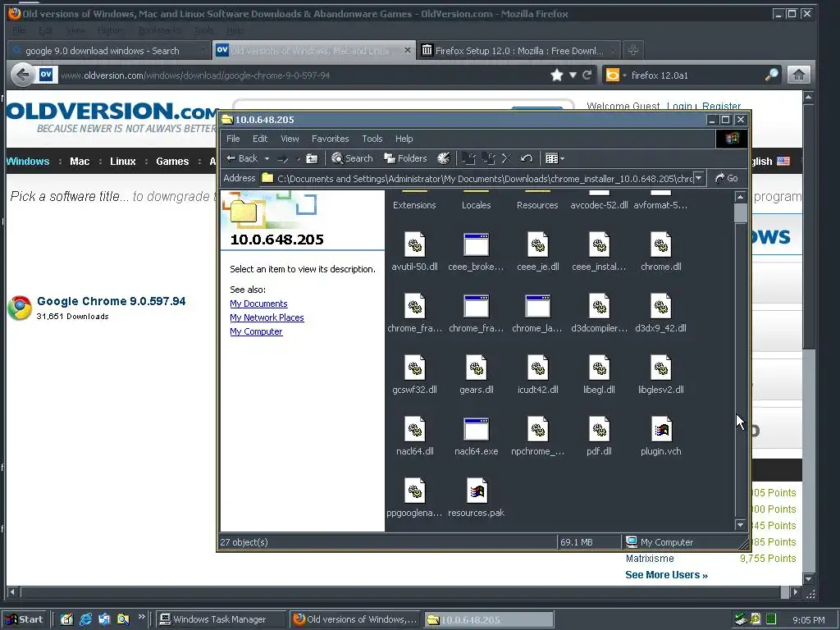The height and width of the screenshot is (630, 840).
Task: Select nacl64.dll file icon
Action: click(414, 430)
